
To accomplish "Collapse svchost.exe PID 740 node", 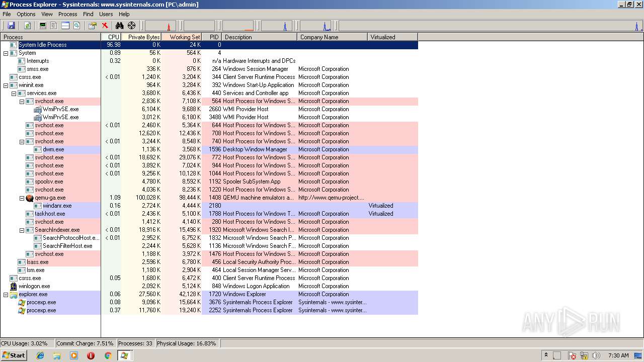I will point(22,141).
